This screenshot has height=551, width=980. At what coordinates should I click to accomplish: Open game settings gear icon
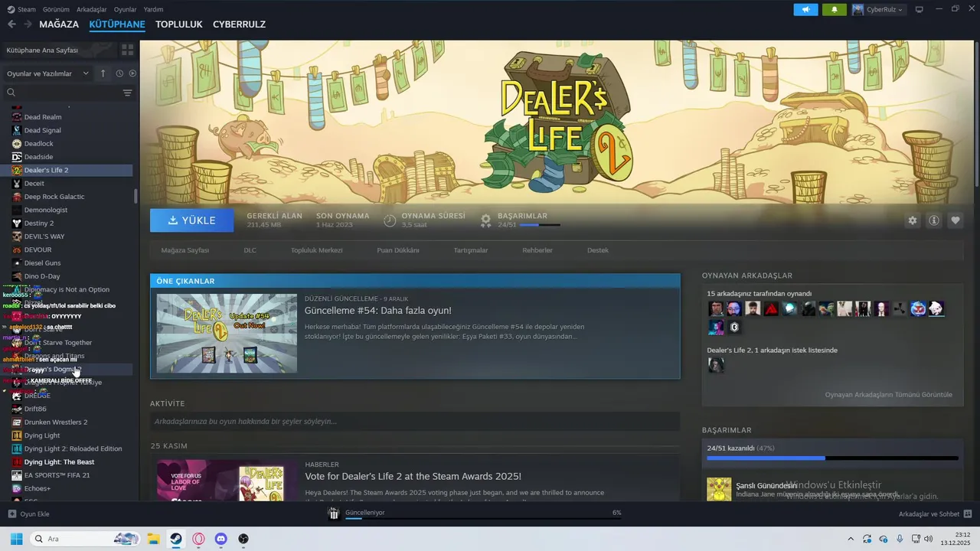[x=913, y=220]
